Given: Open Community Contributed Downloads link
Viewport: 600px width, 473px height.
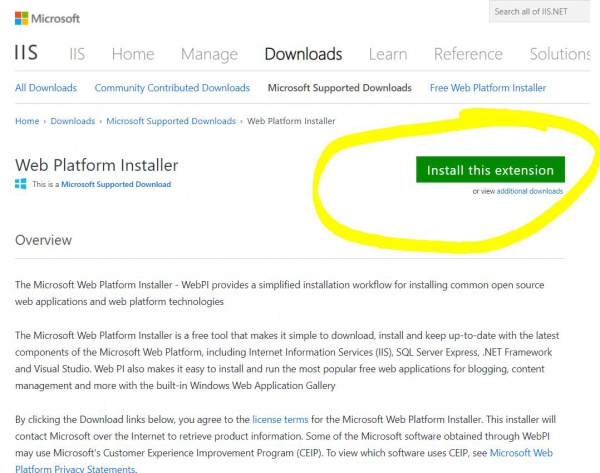Looking at the screenshot, I should [x=172, y=88].
